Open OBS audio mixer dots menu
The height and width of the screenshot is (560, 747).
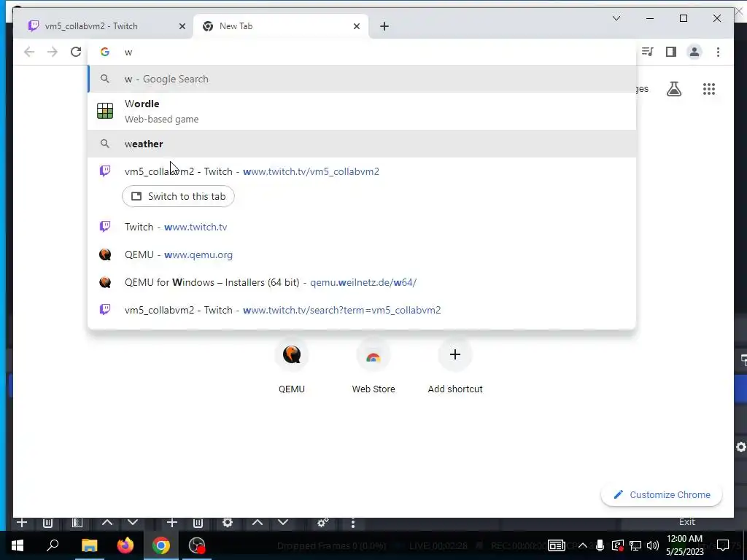[352, 523]
